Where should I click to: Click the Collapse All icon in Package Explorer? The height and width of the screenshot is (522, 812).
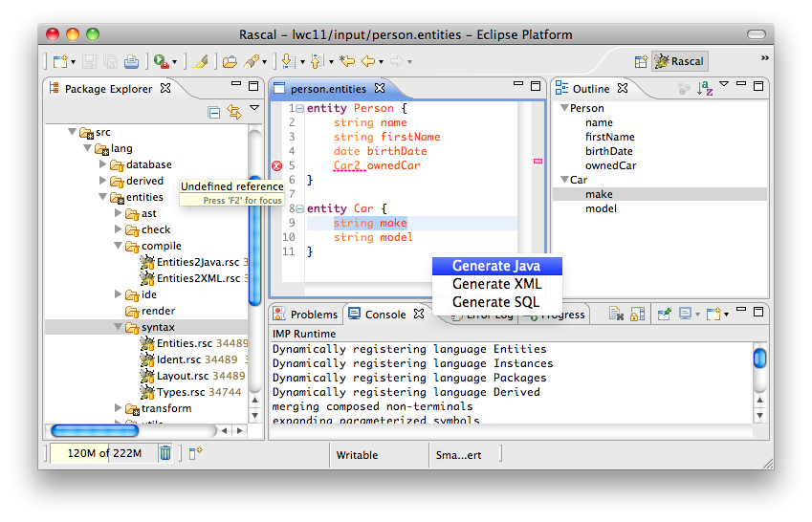(x=214, y=113)
